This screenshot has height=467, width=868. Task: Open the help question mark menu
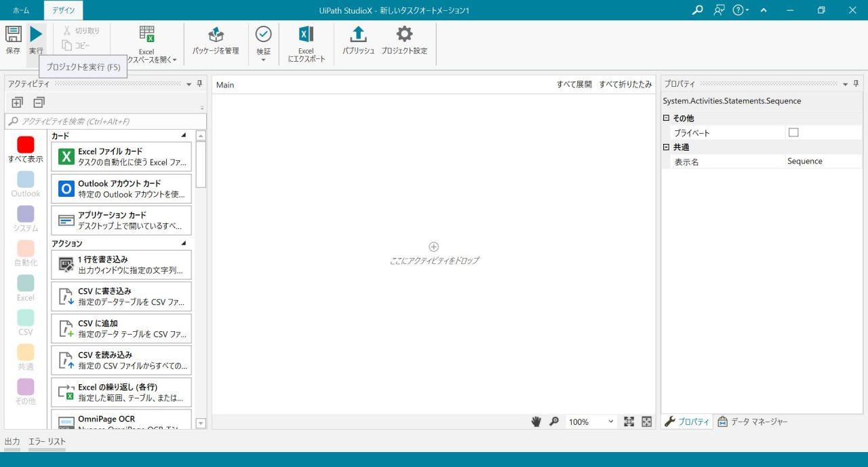tap(741, 10)
